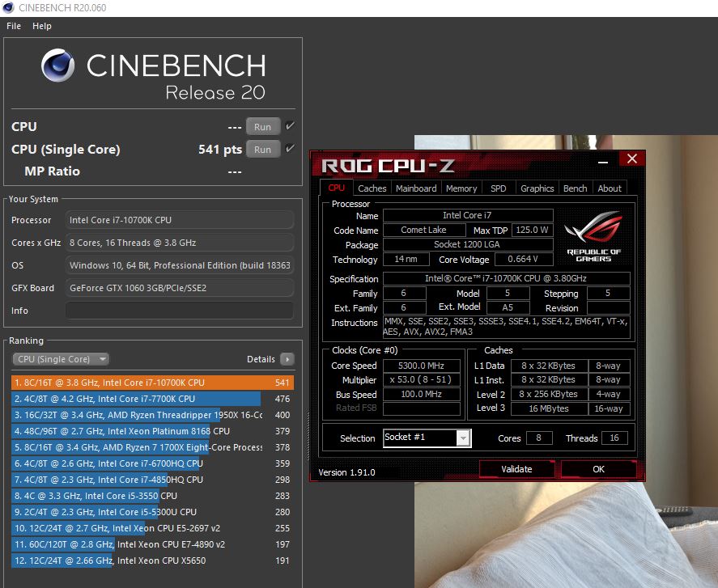Click the Info input field in Your System
Screen dimensions: 718x588
pos(180,311)
